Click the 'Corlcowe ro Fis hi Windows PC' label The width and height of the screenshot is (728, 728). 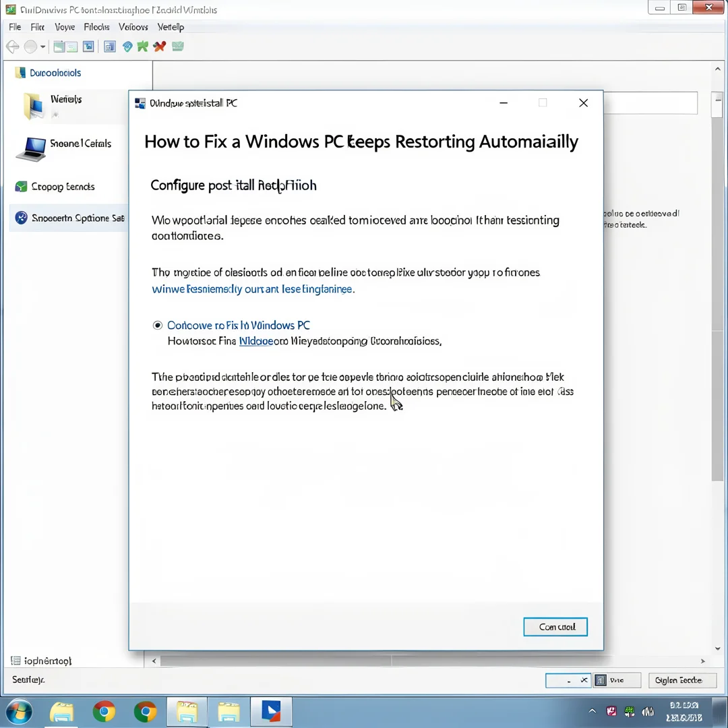[x=239, y=325]
